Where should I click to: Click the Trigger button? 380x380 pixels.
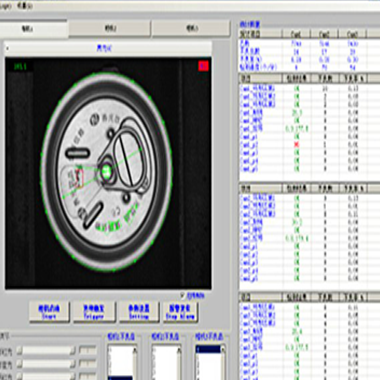94,312
